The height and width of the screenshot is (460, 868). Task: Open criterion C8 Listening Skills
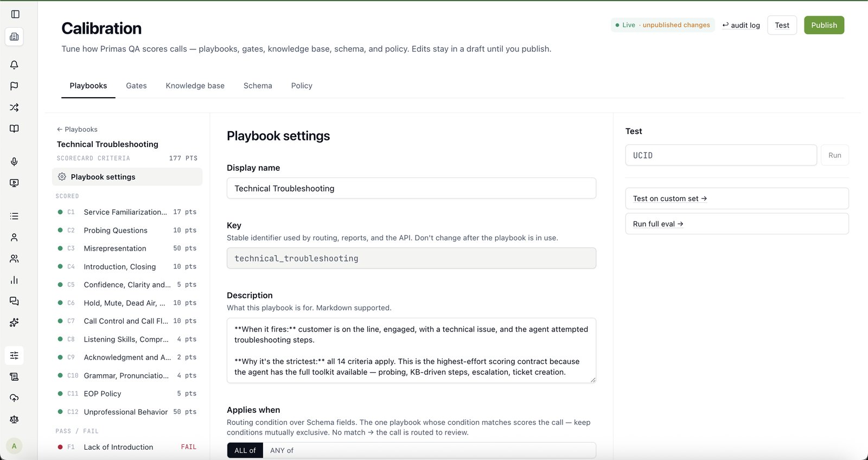tap(127, 339)
